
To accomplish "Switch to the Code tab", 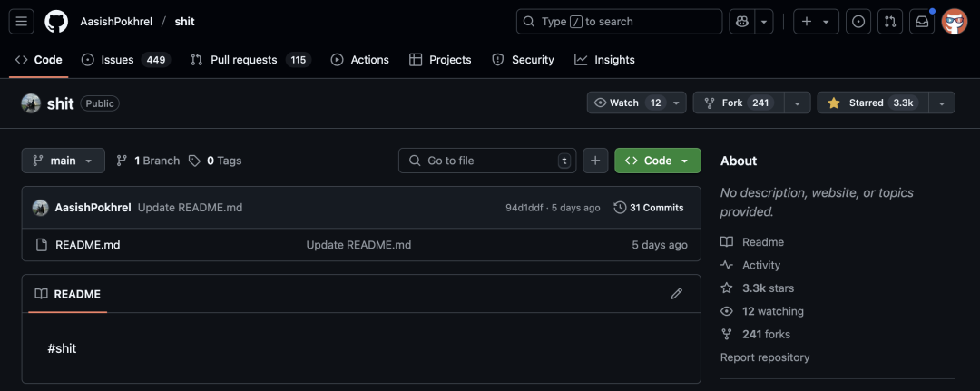I will (39, 60).
